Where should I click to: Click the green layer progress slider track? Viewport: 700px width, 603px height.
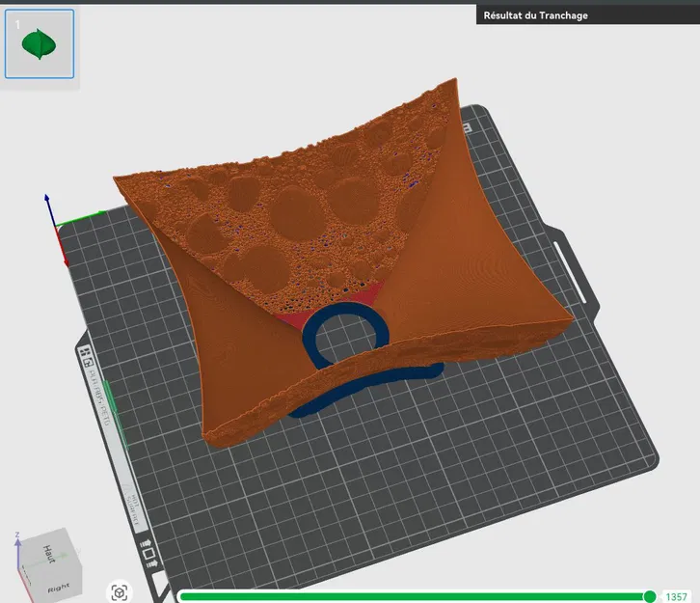(415, 597)
